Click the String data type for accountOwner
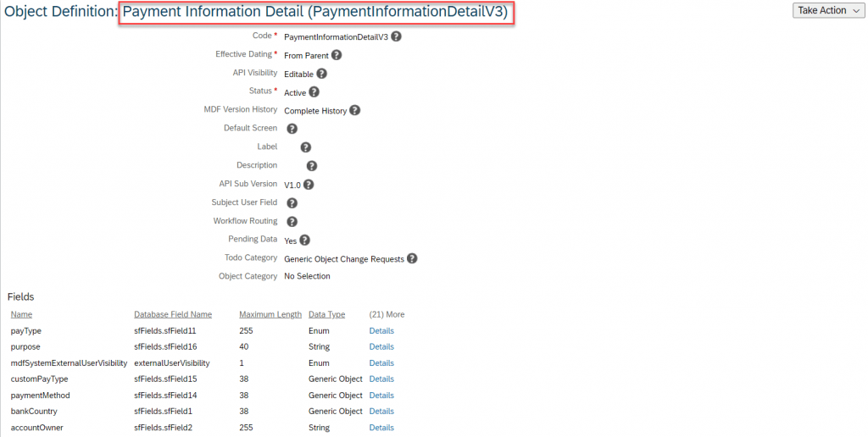 click(x=319, y=428)
